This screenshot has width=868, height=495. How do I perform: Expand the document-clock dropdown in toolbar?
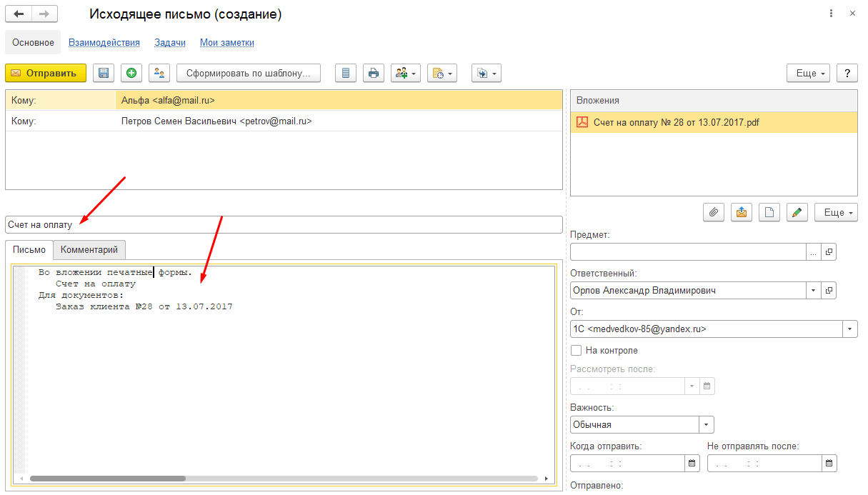[442, 73]
